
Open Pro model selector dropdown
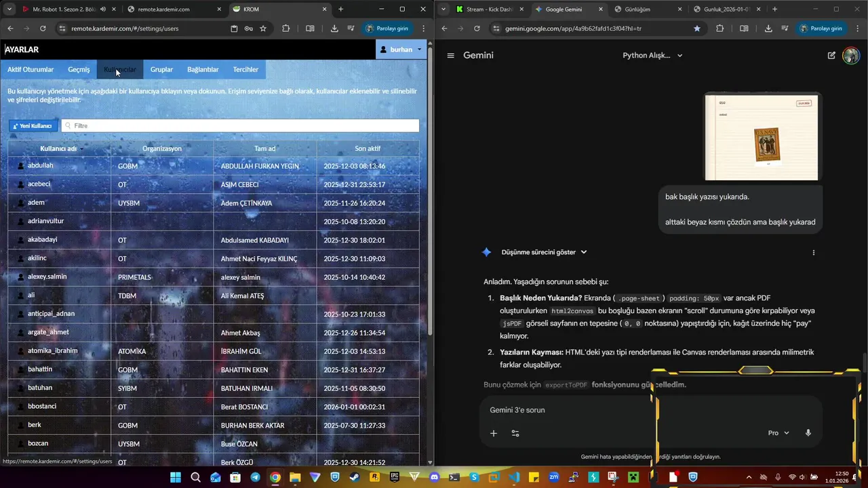pyautogui.click(x=778, y=433)
